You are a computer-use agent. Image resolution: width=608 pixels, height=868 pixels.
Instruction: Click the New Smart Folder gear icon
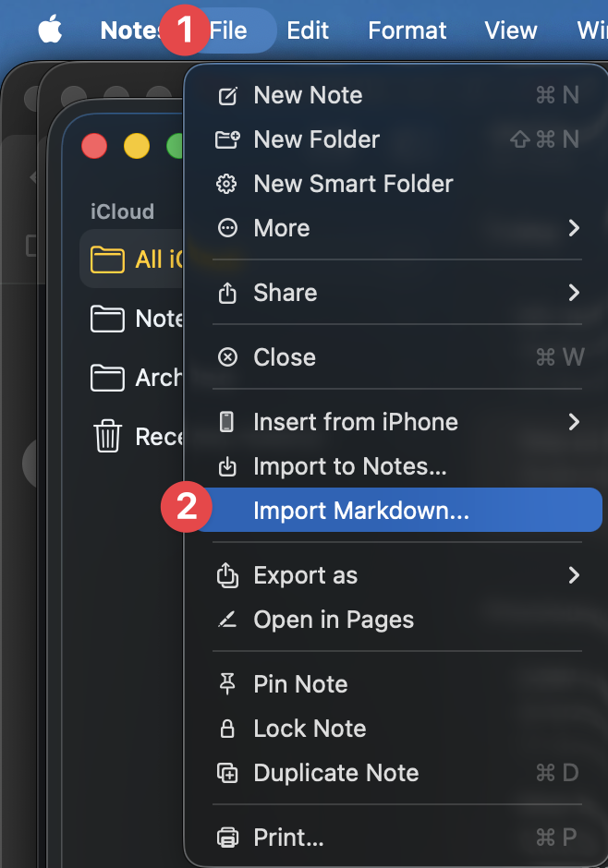[x=226, y=184]
